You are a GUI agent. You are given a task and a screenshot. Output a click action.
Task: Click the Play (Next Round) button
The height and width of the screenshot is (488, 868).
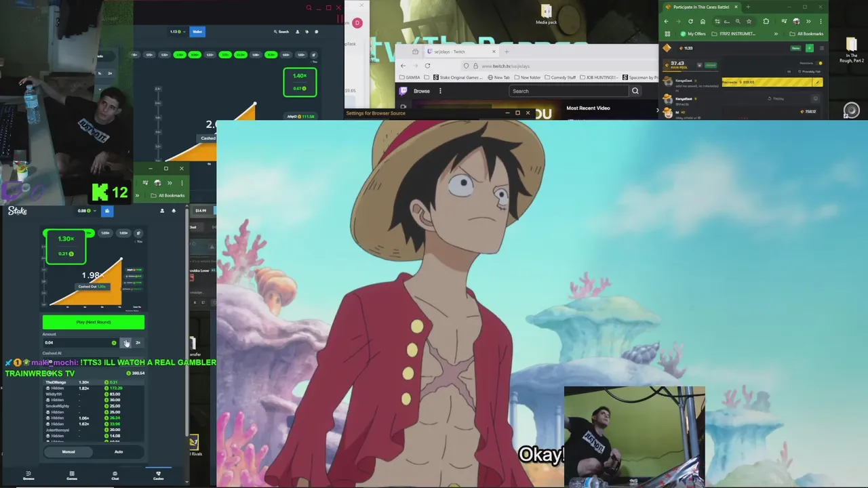tap(94, 322)
